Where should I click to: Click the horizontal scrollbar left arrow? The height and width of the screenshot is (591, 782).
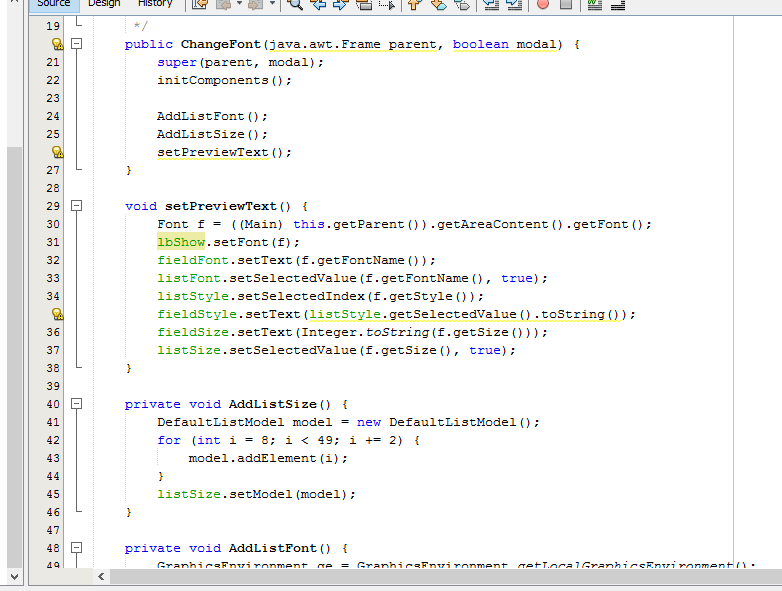(101, 577)
